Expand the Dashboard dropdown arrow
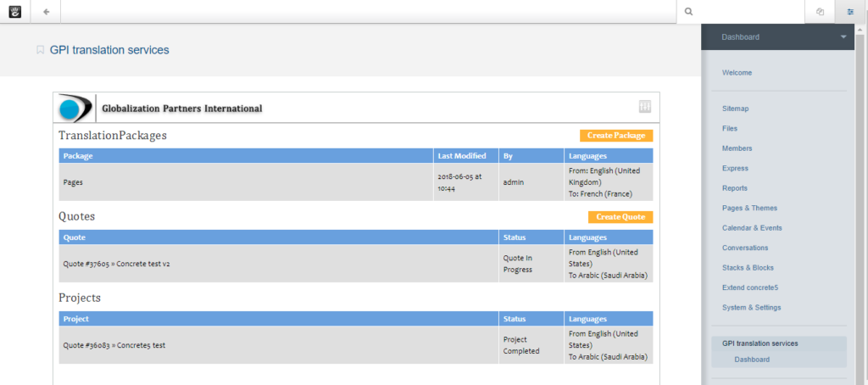Screen dimensions: 868x385 point(843,37)
